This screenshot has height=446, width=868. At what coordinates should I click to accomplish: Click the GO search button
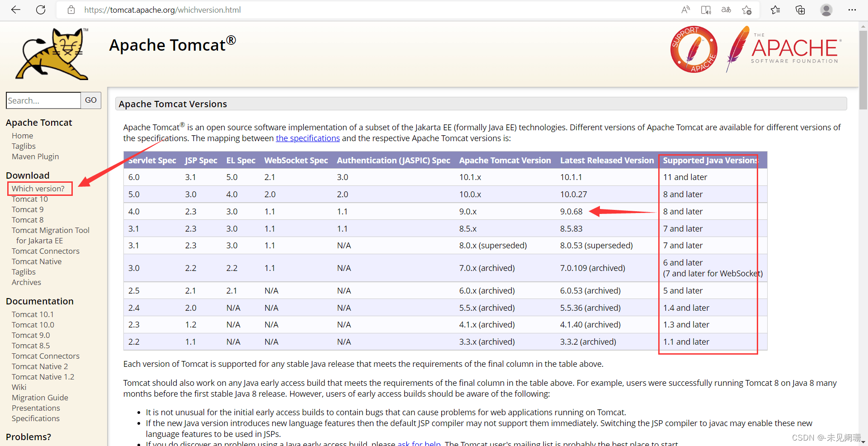click(91, 100)
